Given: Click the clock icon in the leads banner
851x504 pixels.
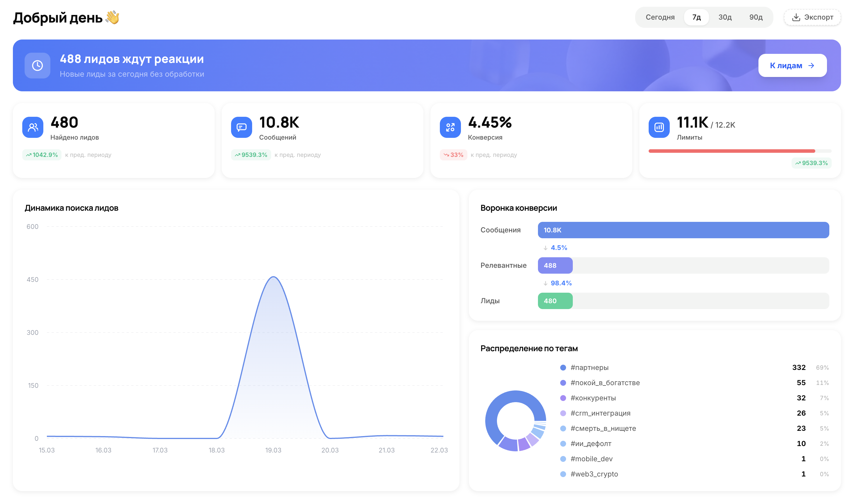Looking at the screenshot, I should [x=37, y=66].
